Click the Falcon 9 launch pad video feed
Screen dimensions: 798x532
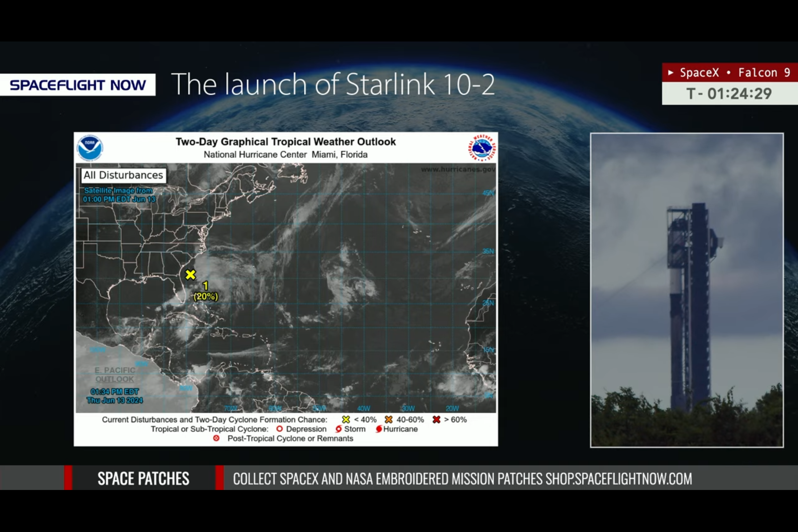687,290
